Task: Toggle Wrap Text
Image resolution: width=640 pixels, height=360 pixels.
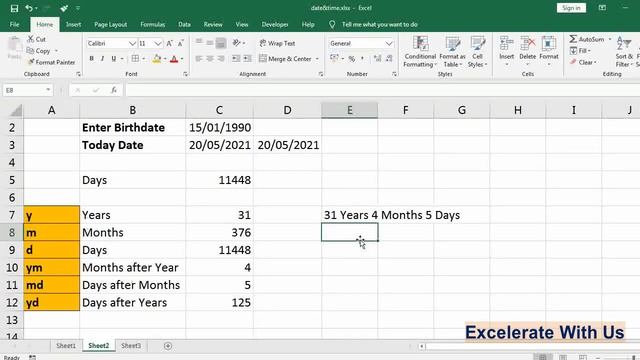Action: point(277,43)
